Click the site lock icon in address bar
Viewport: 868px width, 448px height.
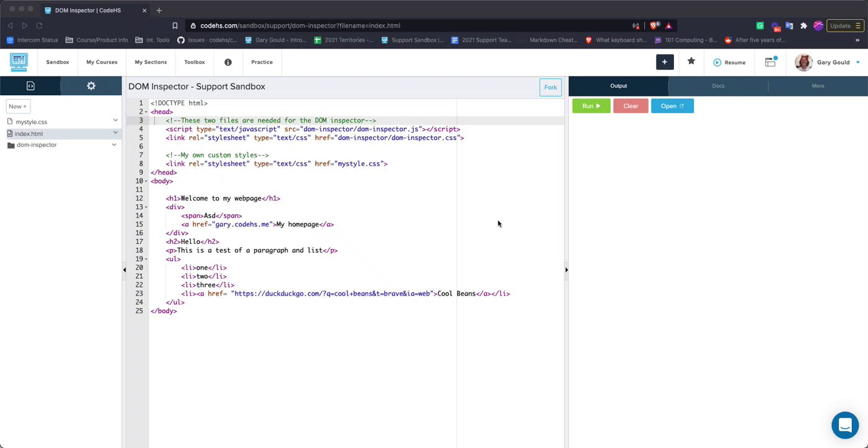point(193,26)
